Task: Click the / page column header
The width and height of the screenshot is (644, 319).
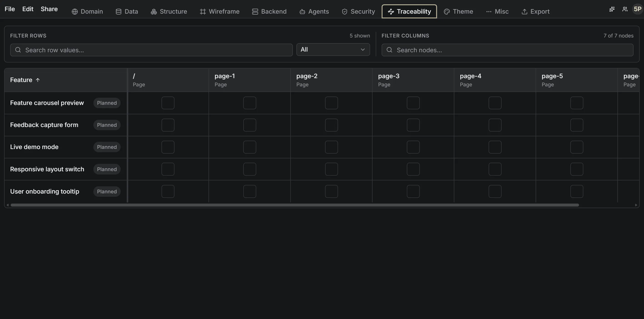Action: [x=168, y=80]
